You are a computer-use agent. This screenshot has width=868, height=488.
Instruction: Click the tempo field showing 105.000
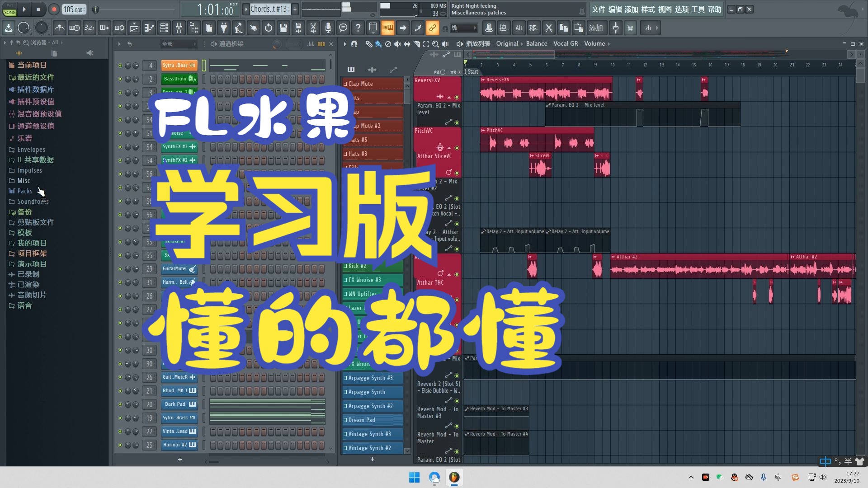[x=74, y=9]
